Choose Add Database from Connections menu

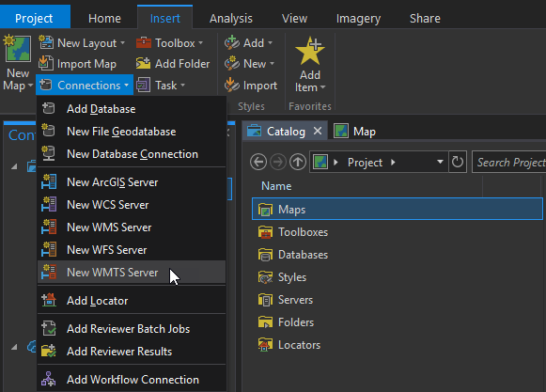(132, 109)
